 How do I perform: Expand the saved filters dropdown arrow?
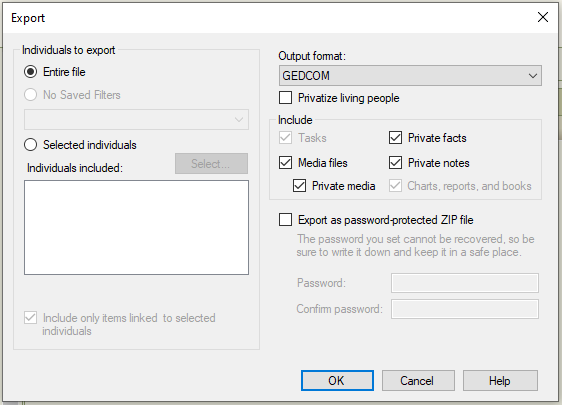pos(239,119)
